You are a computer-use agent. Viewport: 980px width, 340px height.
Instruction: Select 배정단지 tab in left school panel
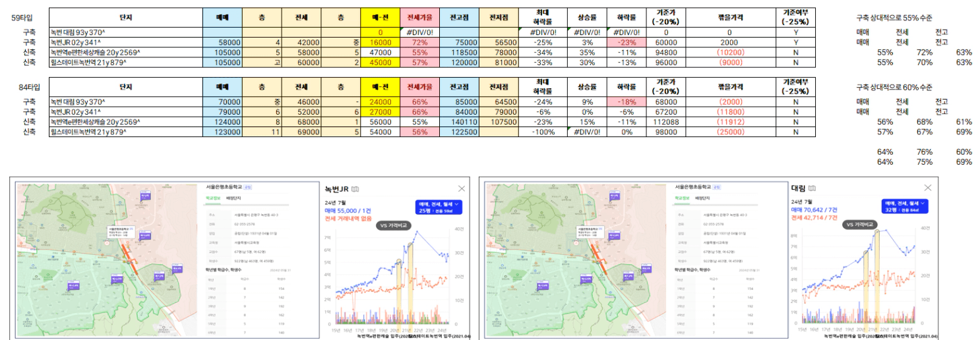point(233,197)
